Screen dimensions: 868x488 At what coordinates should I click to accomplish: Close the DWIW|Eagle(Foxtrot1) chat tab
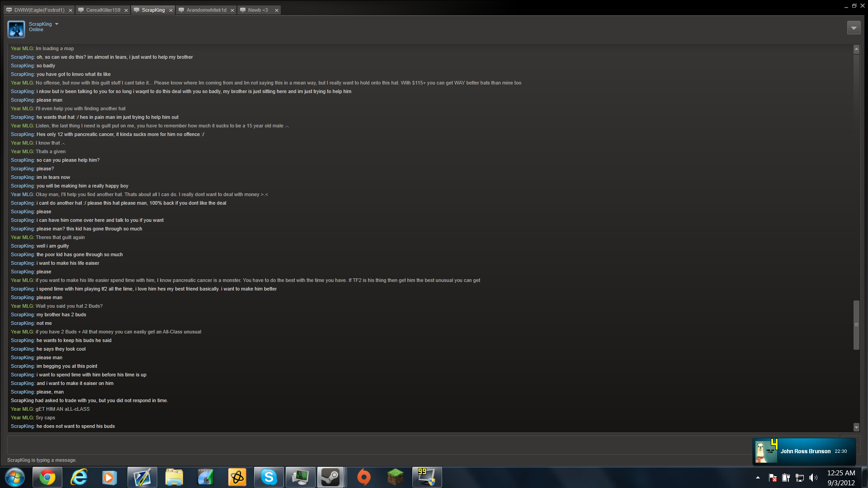(70, 10)
